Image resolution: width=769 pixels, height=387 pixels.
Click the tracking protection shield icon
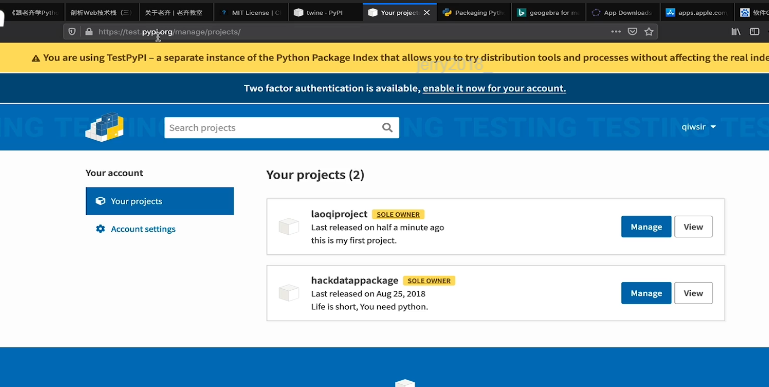pyautogui.click(x=72, y=31)
